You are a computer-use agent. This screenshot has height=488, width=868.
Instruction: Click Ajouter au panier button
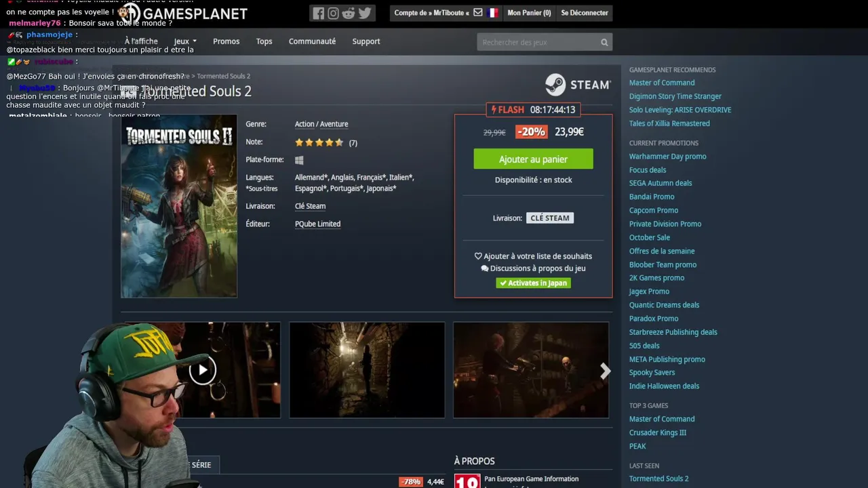pyautogui.click(x=533, y=159)
